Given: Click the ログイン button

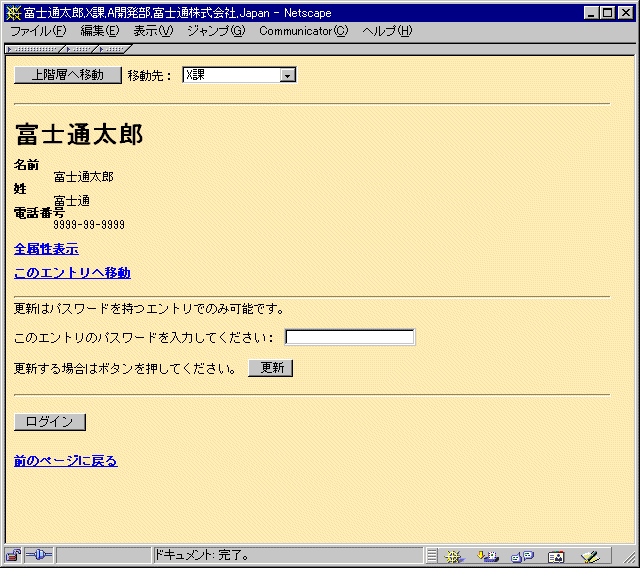Looking at the screenshot, I should pyautogui.click(x=50, y=422).
